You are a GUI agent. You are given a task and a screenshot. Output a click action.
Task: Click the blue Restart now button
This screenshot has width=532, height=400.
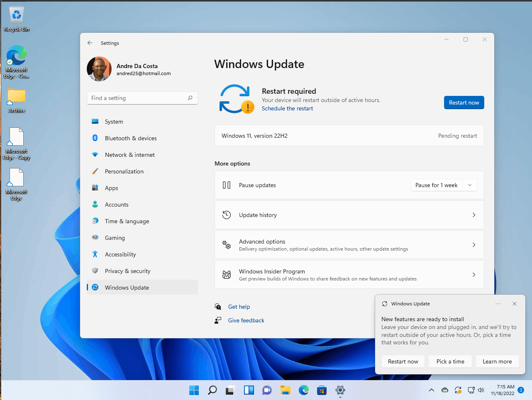click(x=464, y=102)
